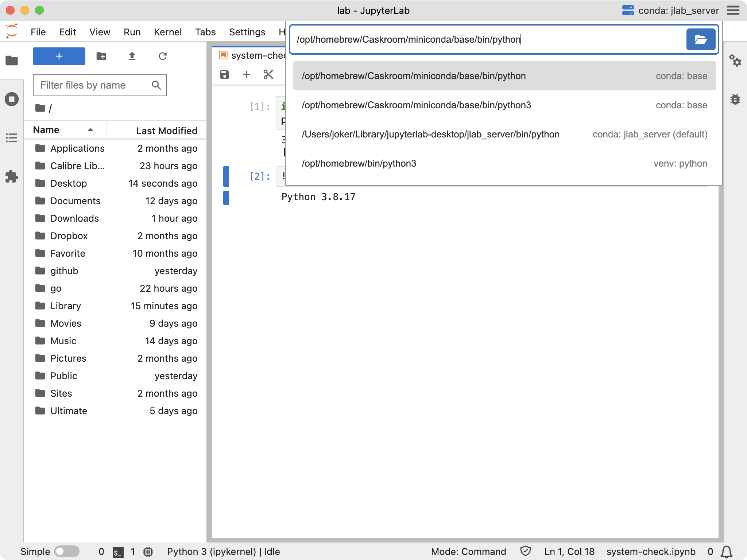Open Running Terminals and Kernels sidebar
The height and width of the screenshot is (560, 747).
click(x=12, y=99)
